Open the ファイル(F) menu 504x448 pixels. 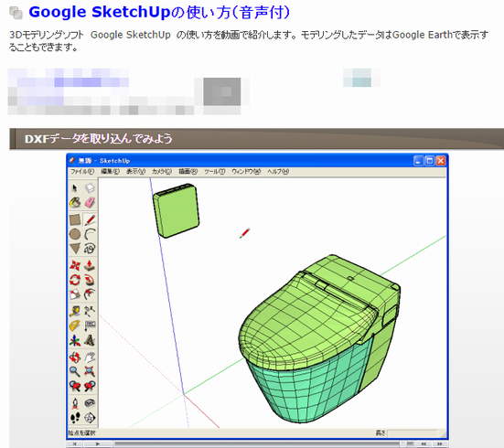(x=82, y=172)
